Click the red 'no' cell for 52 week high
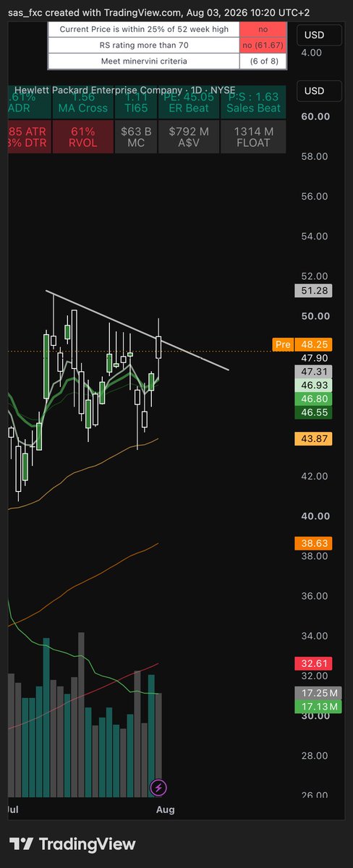353x868 pixels. pos(263,29)
